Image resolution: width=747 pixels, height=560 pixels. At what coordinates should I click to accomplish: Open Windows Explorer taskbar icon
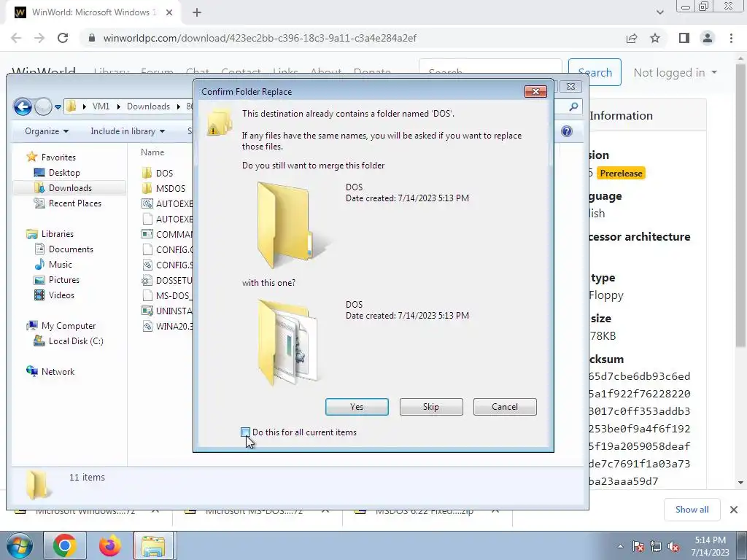coord(154,545)
